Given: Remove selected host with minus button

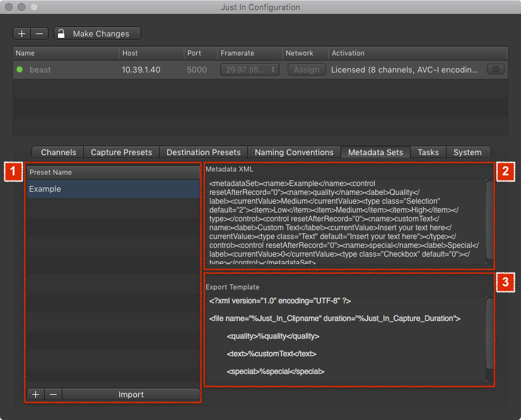Looking at the screenshot, I should [40, 33].
